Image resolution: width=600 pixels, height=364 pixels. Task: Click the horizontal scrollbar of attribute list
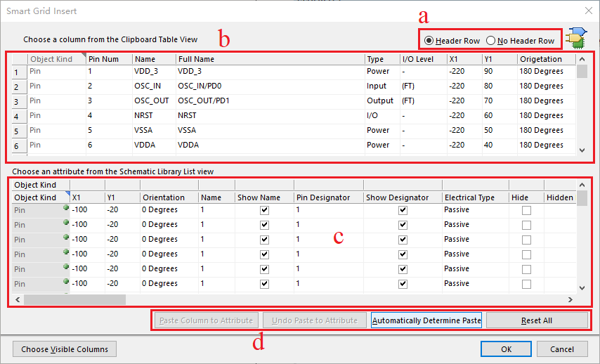74,299
